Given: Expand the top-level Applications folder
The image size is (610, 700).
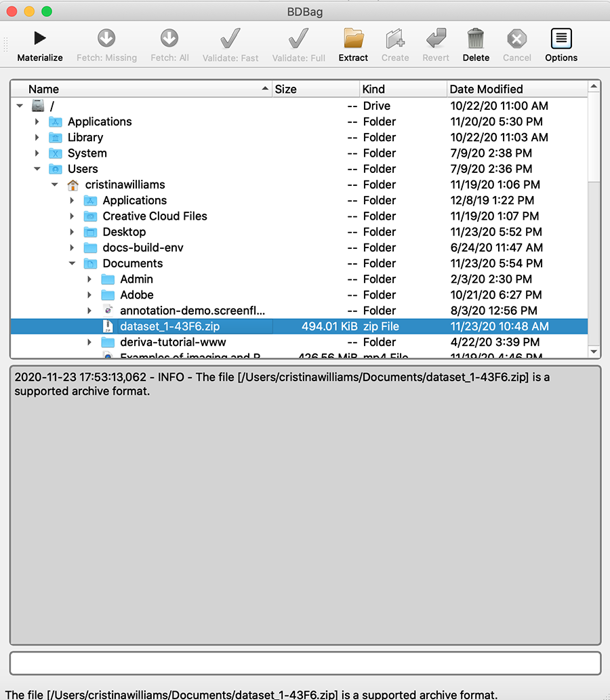Looking at the screenshot, I should tap(37, 121).
